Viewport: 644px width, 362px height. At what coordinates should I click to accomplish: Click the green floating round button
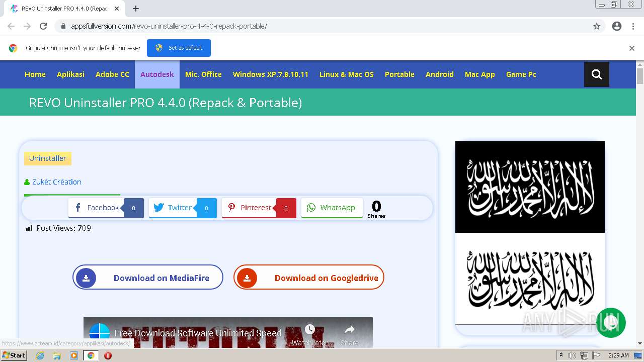(610, 323)
